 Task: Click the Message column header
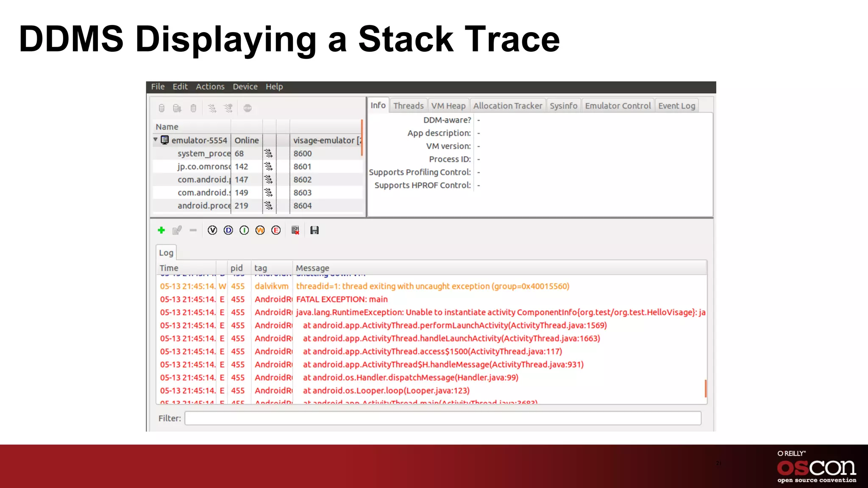500,268
